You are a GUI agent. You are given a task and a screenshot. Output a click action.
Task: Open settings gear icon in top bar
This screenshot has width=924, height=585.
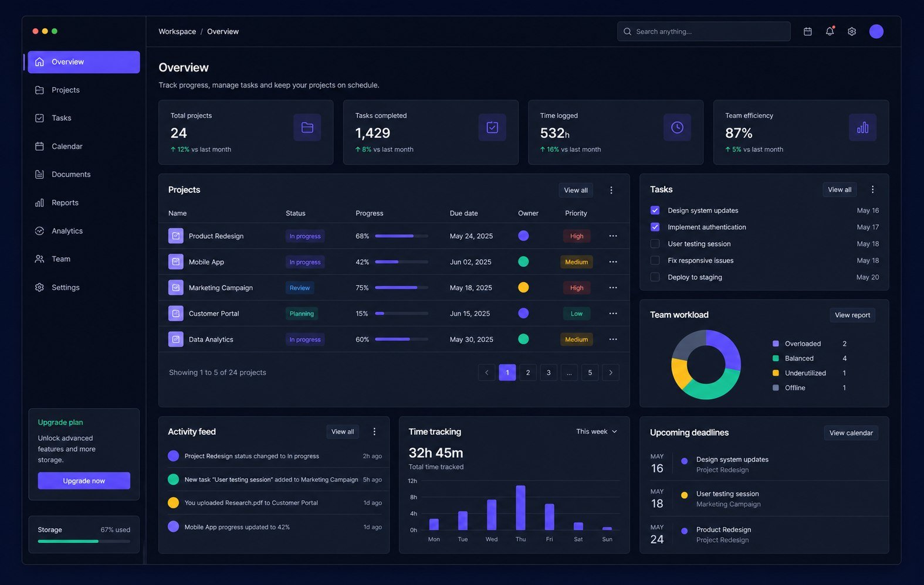tap(852, 32)
